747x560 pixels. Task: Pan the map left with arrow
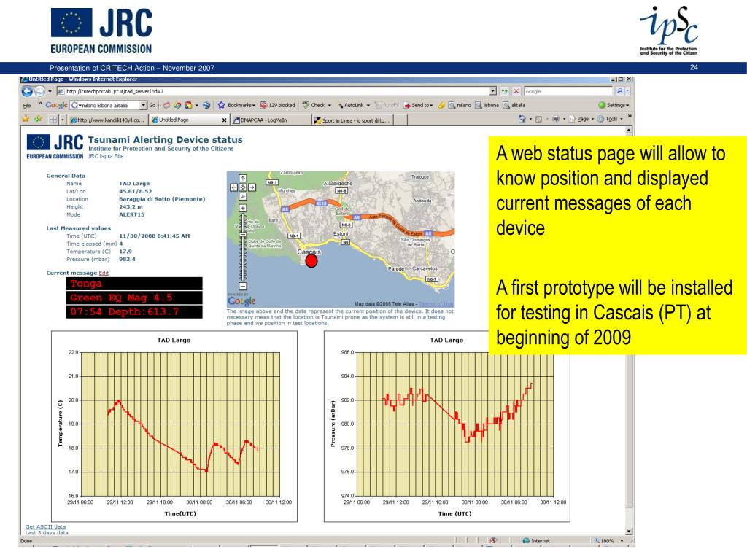233,187
